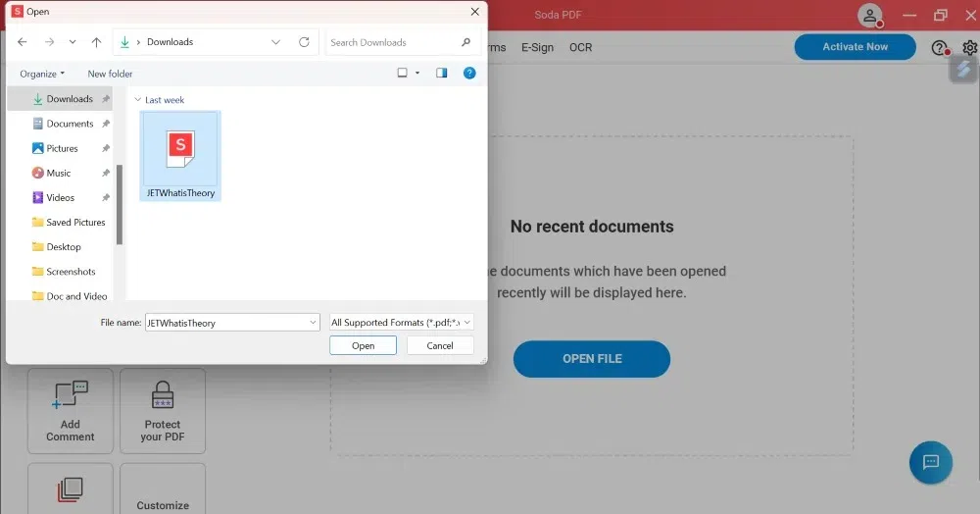980x514 pixels.
Task: Click the forward navigation arrow
Action: [49, 42]
